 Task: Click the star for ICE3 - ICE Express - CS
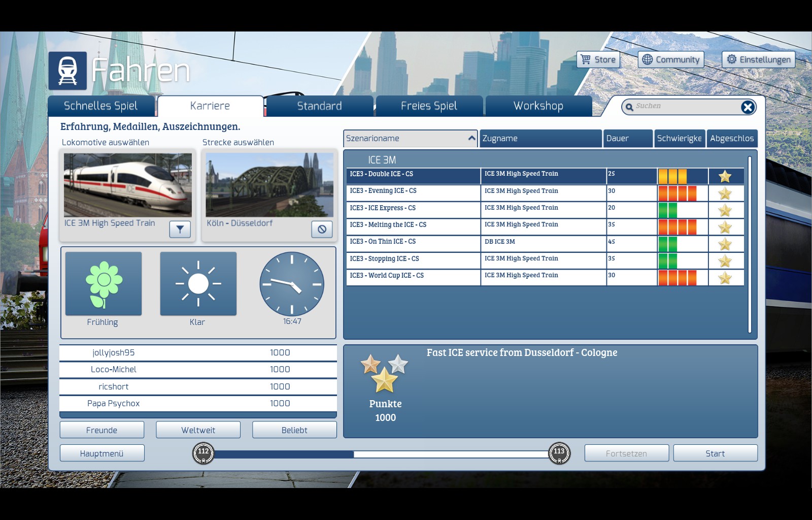point(725,210)
